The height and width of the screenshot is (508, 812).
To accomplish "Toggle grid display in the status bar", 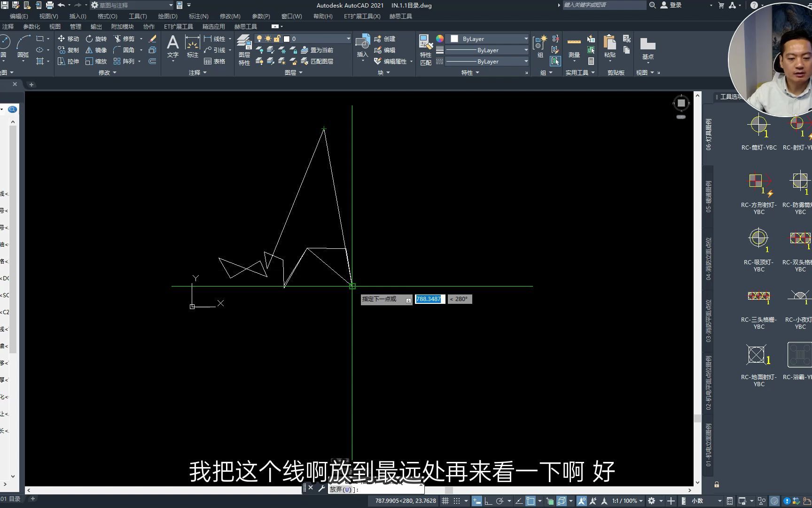I will pos(445,500).
